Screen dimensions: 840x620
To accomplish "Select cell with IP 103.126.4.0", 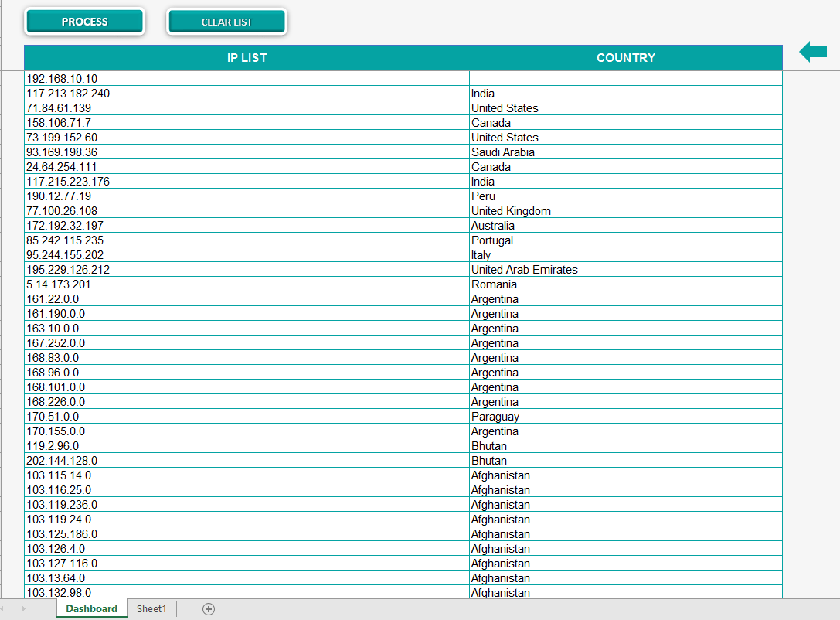I will (247, 549).
